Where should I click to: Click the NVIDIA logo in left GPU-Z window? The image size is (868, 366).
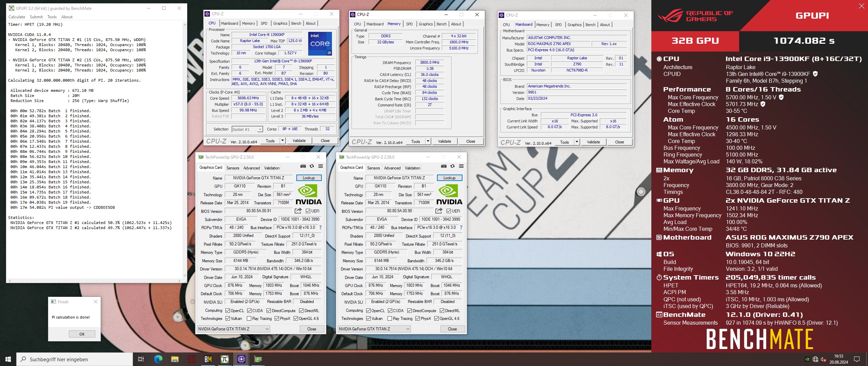tap(309, 194)
